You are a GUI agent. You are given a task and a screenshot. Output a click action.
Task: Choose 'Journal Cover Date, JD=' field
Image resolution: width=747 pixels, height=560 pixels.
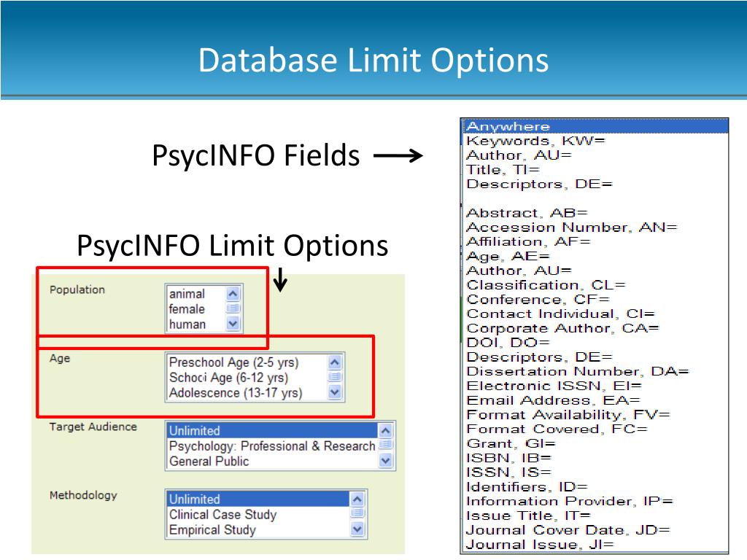(568, 530)
